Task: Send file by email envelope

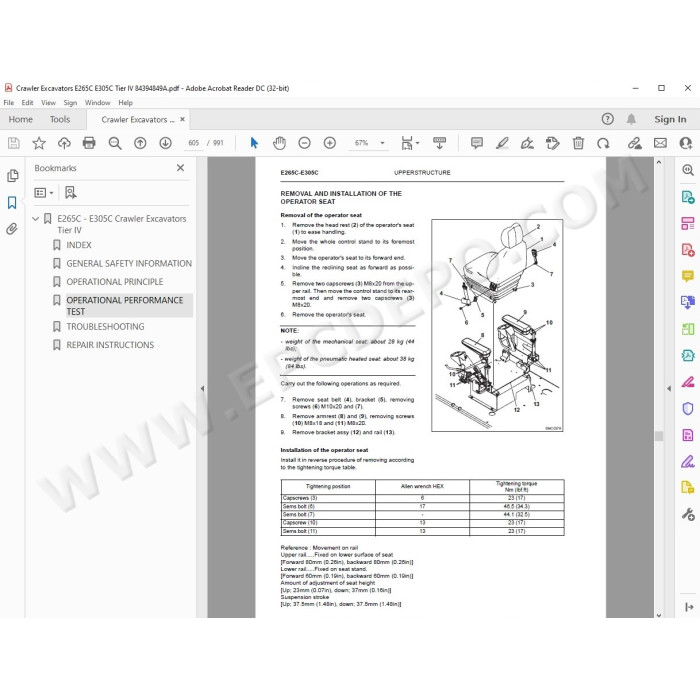Action: [660, 143]
